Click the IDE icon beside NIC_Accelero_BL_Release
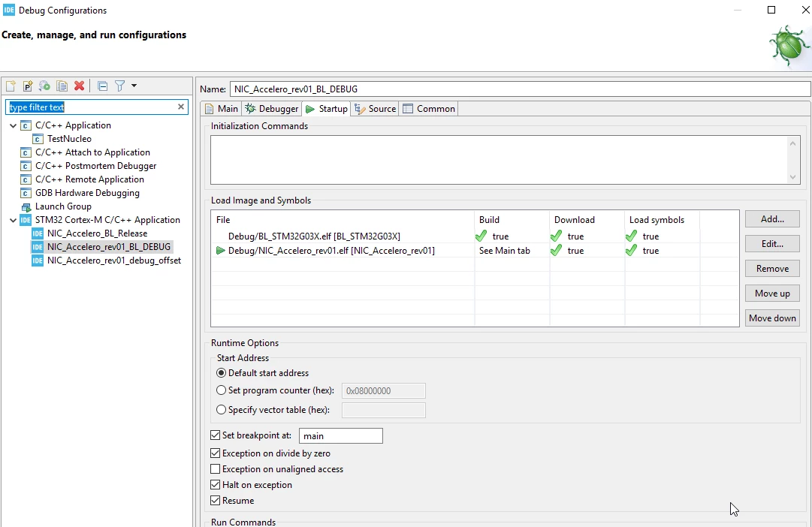 click(38, 233)
